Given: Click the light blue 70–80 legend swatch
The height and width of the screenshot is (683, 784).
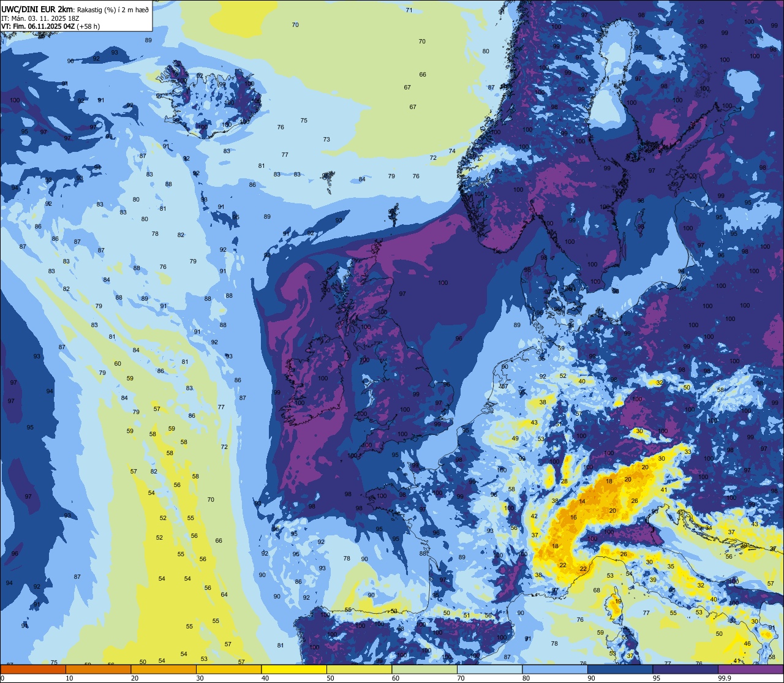Looking at the screenshot, I should 490,669.
